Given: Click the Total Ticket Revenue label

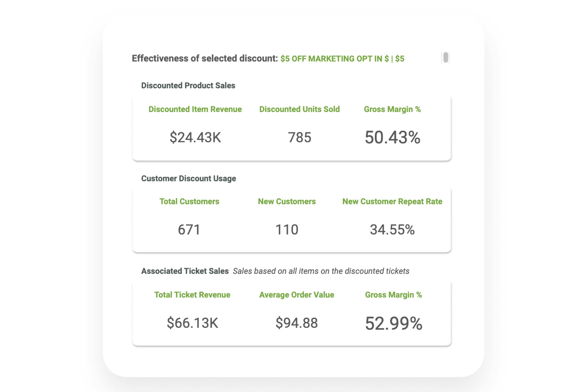Looking at the screenshot, I should click(x=192, y=295).
